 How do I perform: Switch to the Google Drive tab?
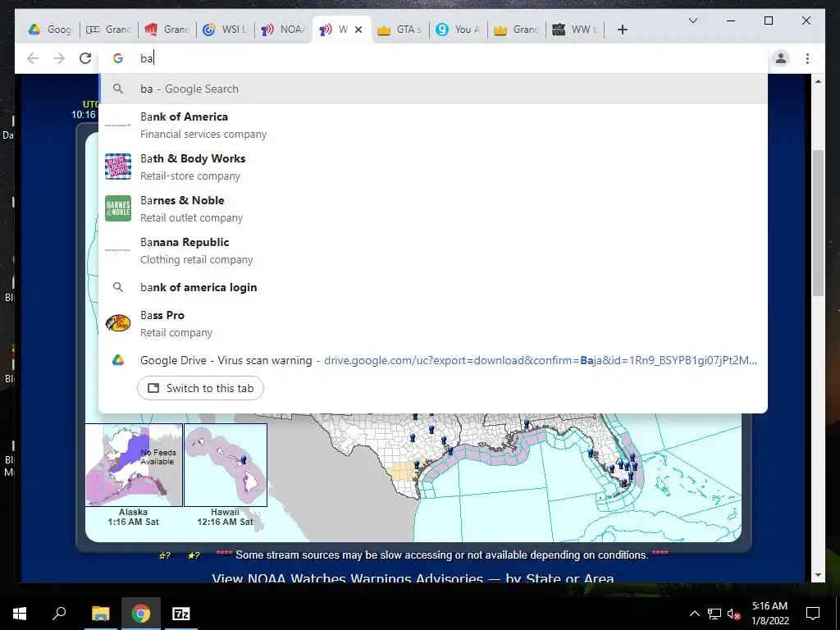coord(50,30)
